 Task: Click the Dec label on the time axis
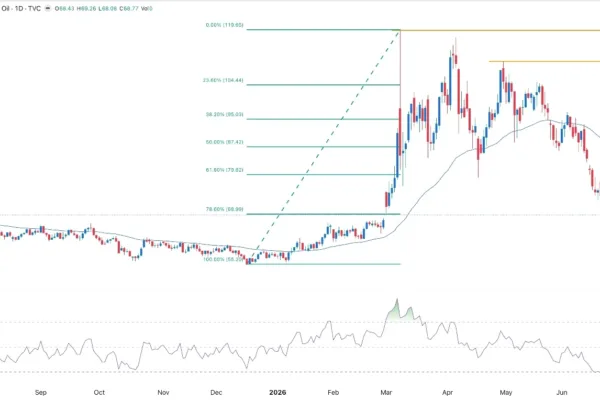216,392
